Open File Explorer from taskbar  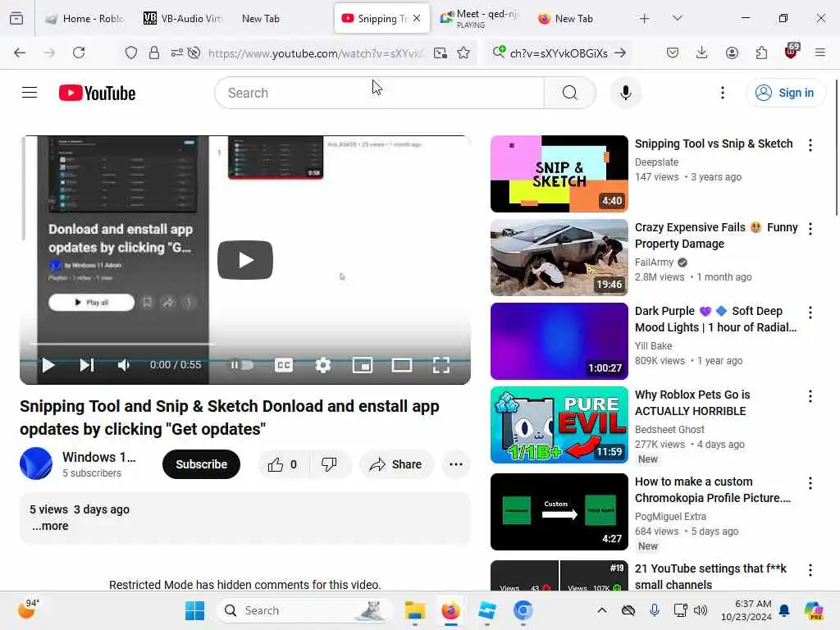(414, 610)
